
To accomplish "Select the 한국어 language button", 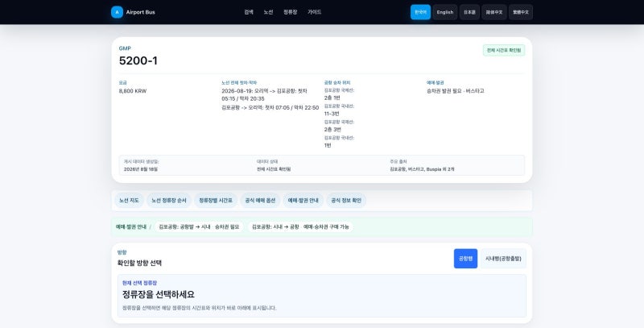I will click(x=420, y=12).
